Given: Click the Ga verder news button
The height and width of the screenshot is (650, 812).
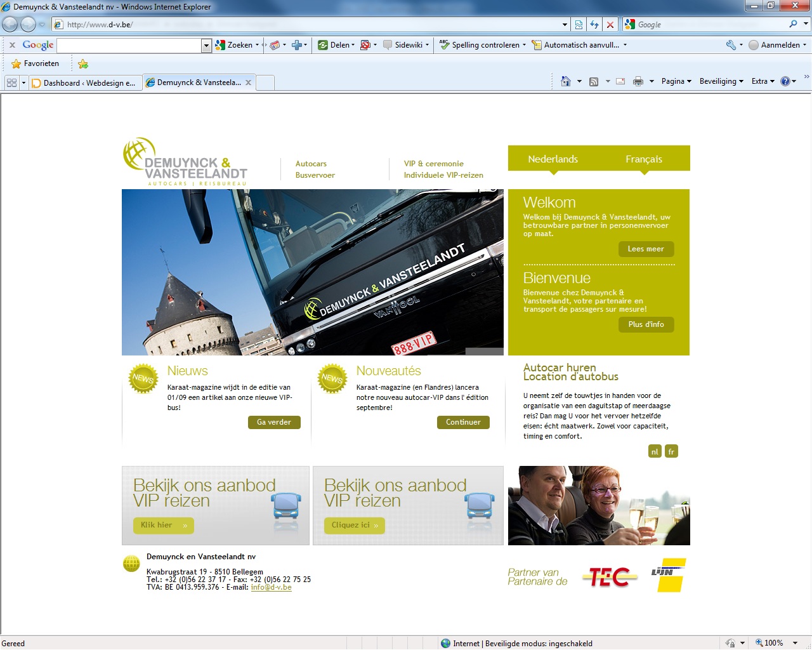Looking at the screenshot, I should coord(274,422).
